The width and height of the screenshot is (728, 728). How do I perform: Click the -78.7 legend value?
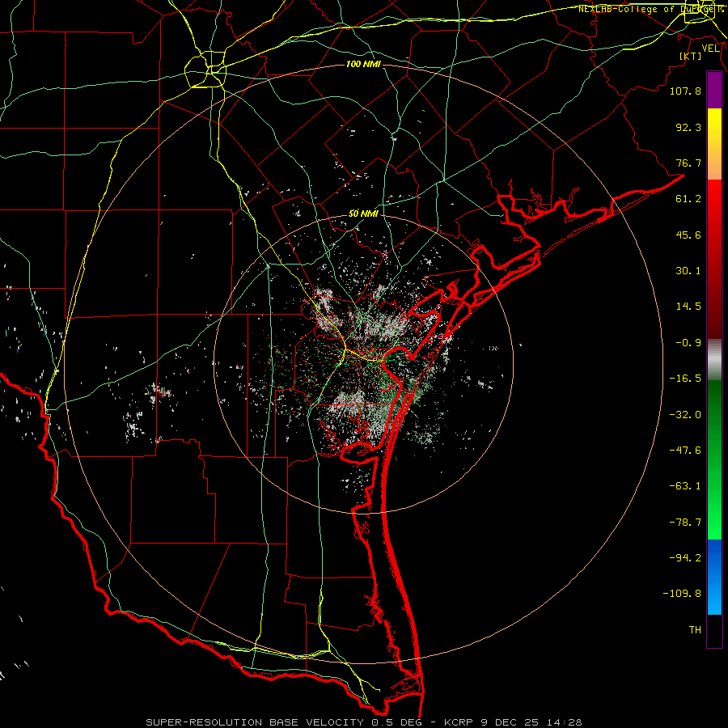685,523
